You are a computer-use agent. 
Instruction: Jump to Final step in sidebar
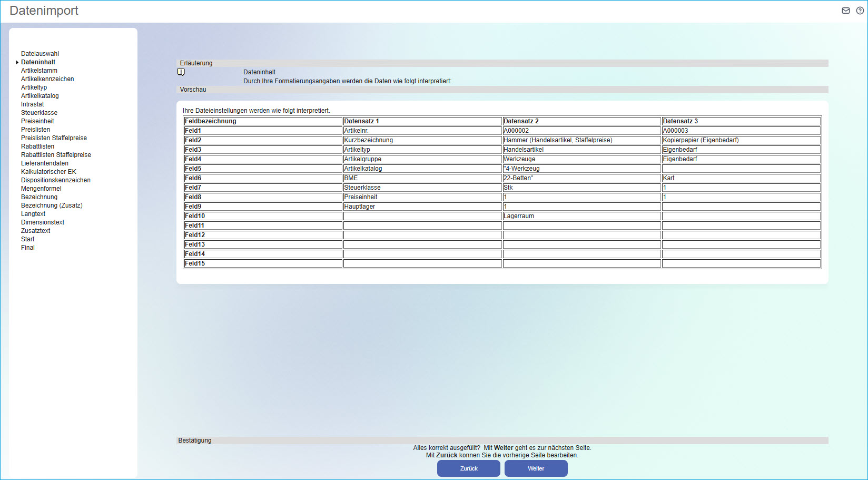point(28,248)
